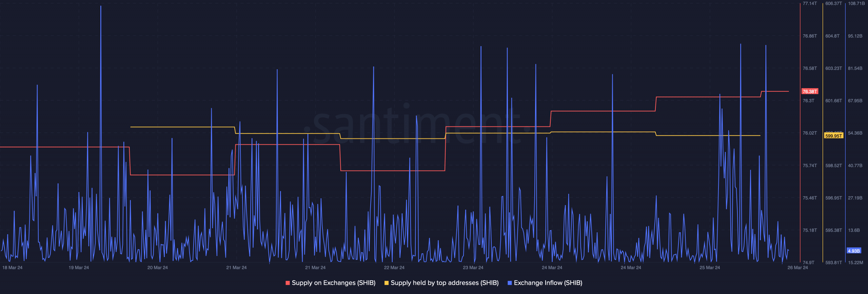
Task: Click the 40.77B axis label
Action: 855,165
